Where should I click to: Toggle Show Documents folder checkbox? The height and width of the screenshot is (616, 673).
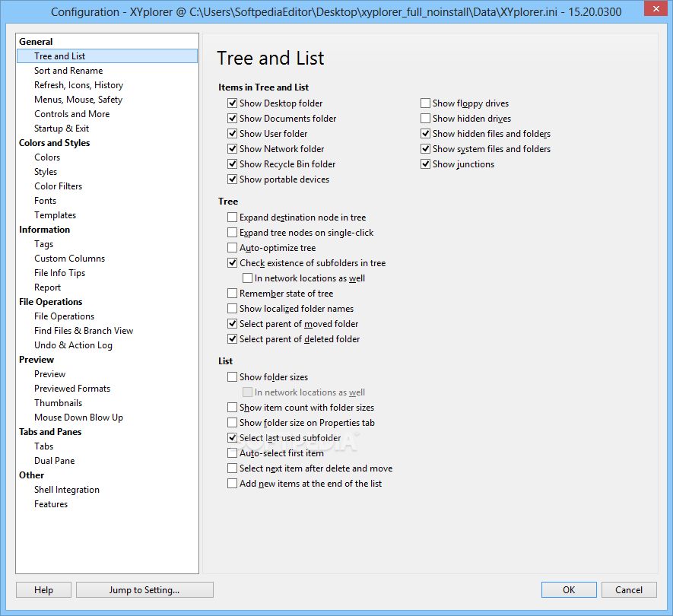(x=232, y=118)
